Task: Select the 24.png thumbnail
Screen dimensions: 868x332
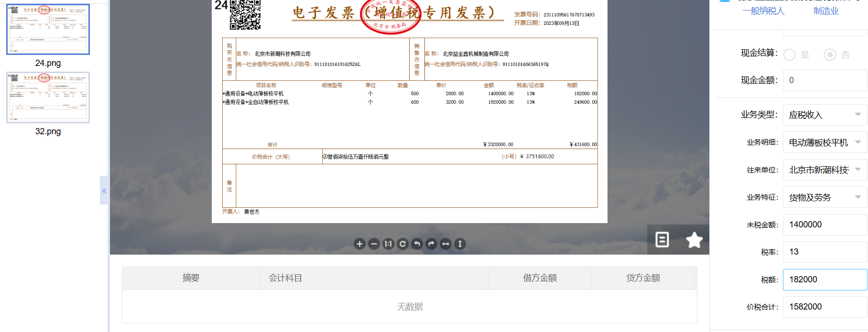Action: (x=48, y=29)
